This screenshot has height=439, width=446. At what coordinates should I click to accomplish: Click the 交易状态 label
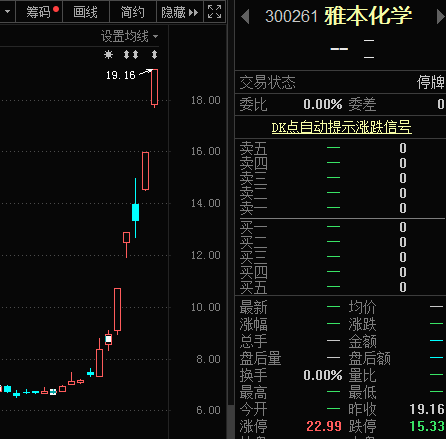point(267,82)
